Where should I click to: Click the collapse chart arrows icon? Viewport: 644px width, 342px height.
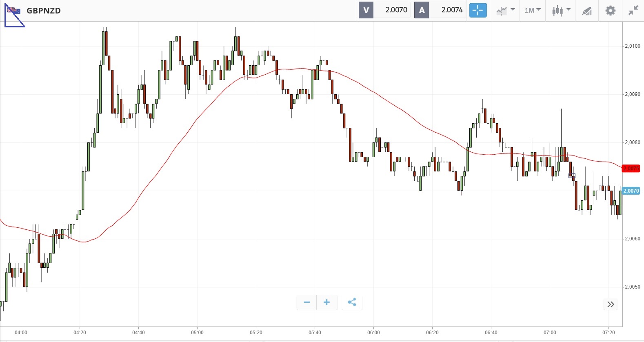[x=633, y=10]
